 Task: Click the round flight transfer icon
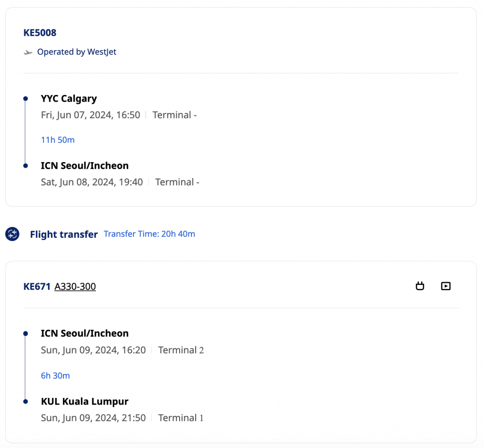pyautogui.click(x=12, y=234)
